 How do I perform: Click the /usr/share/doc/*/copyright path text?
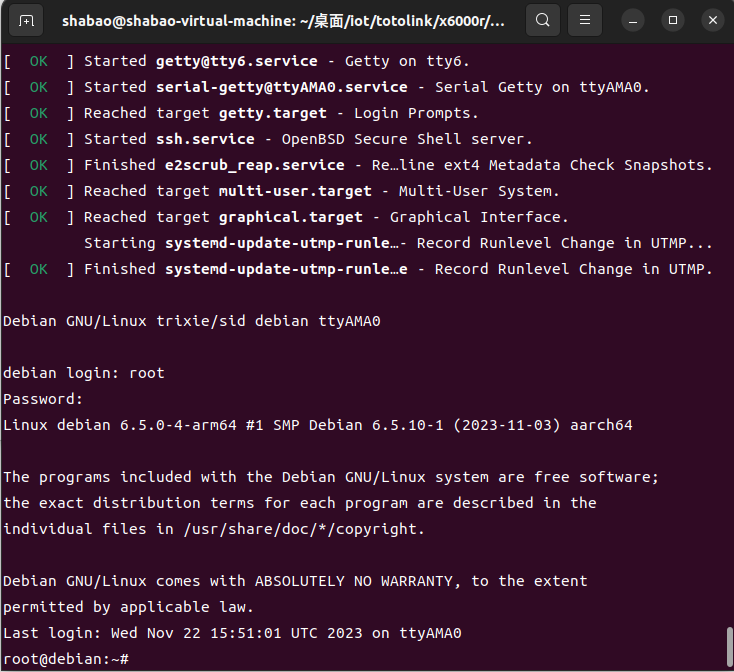click(x=304, y=529)
